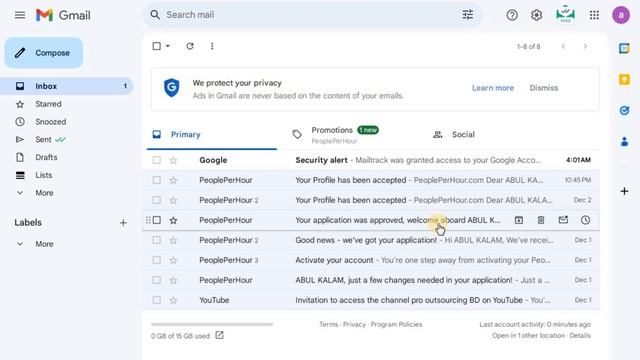Open the account avatar menu
Viewport: 640px width, 360px height.
621,15
